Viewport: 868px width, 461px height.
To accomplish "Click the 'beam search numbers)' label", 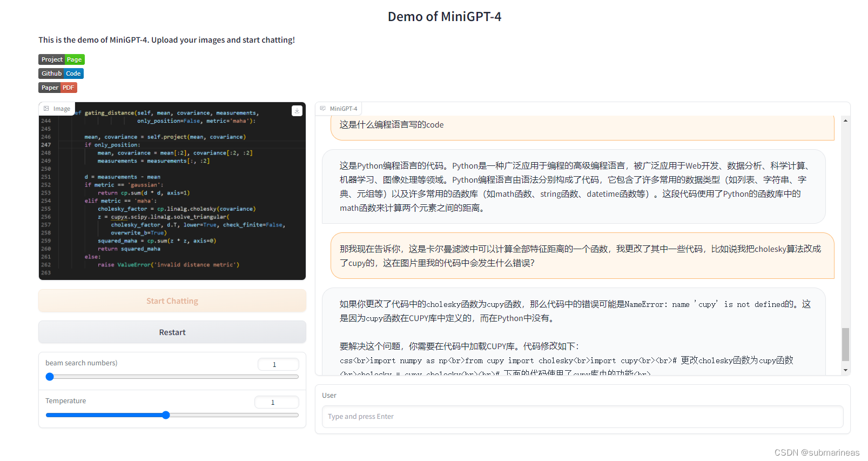I will point(81,363).
